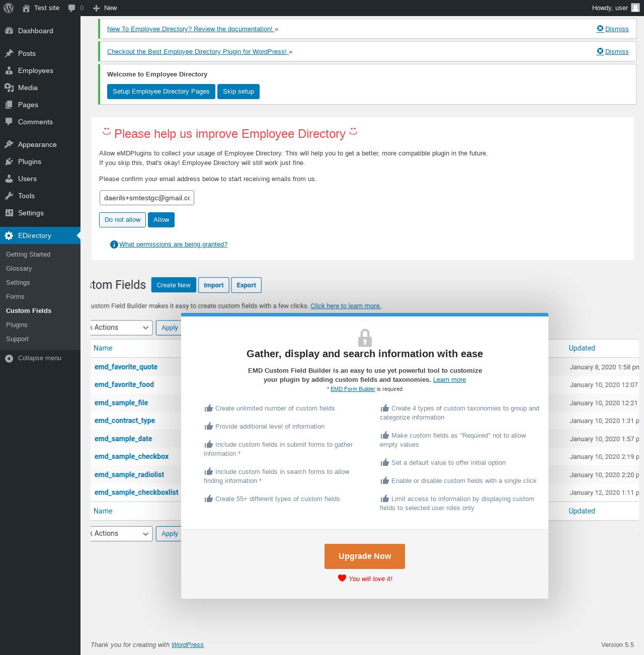
Task: Open the emd_favorite_quote field link
Action: (126, 367)
